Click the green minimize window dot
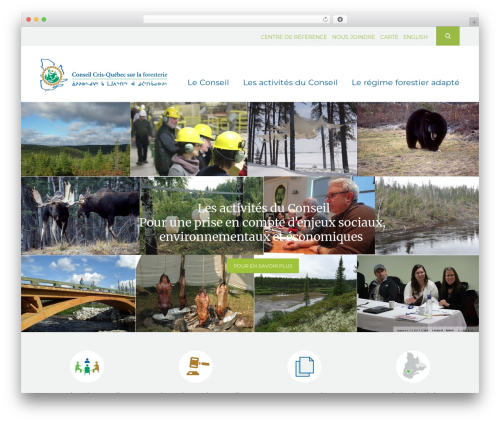The height and width of the screenshot is (423, 500). click(44, 20)
